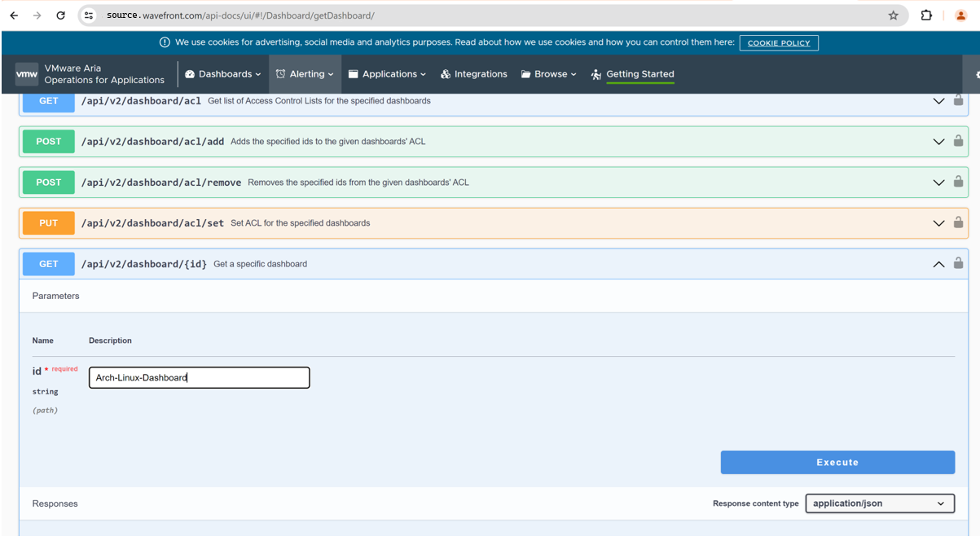The width and height of the screenshot is (980, 541).
Task: Click the /api/v2/dashboard/acl/set path text
Action: (152, 223)
